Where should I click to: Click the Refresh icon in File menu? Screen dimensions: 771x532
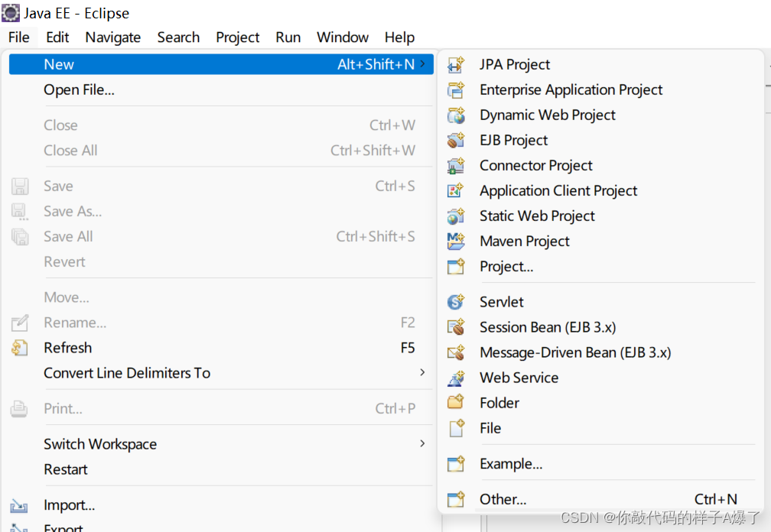coord(20,348)
